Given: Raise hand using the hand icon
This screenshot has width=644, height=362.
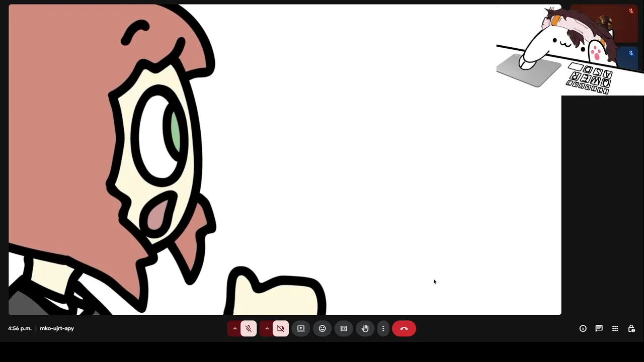Looking at the screenshot, I should click(365, 328).
